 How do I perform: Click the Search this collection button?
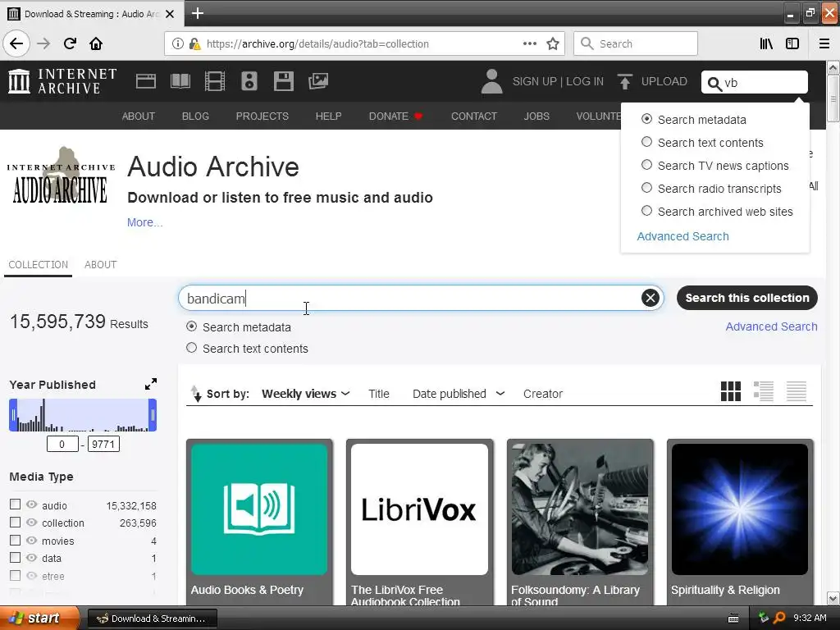pyautogui.click(x=746, y=298)
